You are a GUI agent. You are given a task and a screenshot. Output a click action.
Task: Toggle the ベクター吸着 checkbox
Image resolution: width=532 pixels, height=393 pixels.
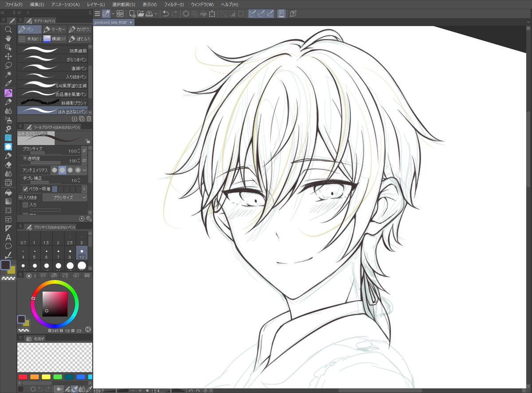(25, 189)
